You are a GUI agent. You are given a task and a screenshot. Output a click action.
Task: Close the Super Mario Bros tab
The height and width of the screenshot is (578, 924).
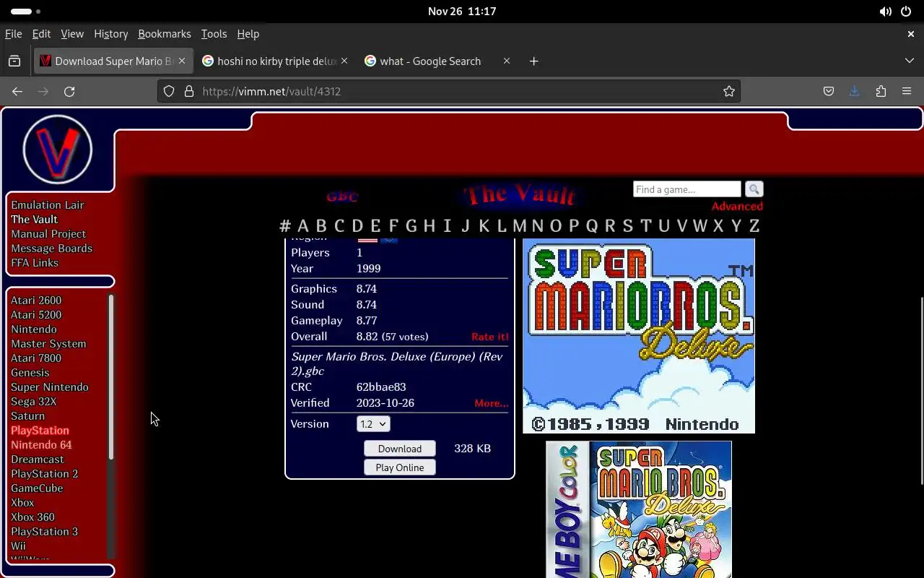pyautogui.click(x=182, y=61)
